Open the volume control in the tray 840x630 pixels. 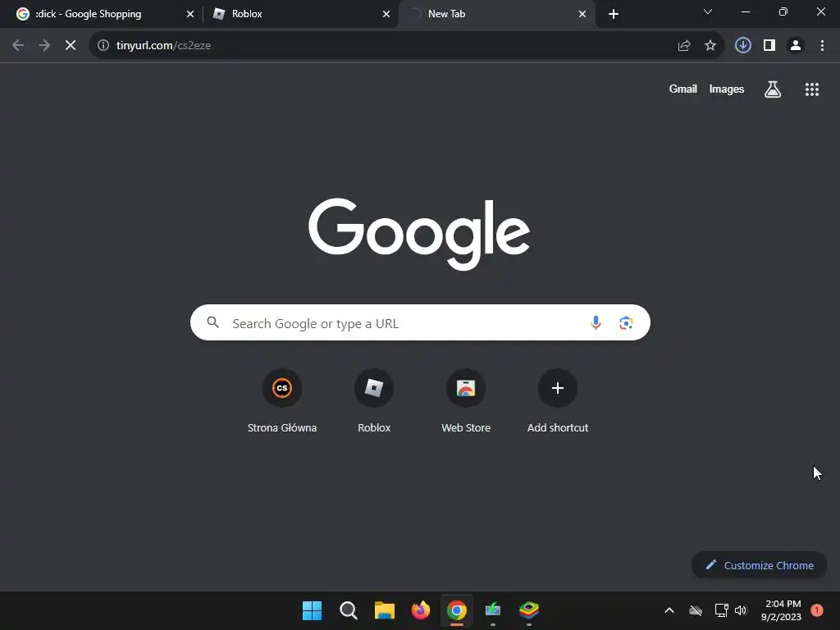click(x=741, y=610)
